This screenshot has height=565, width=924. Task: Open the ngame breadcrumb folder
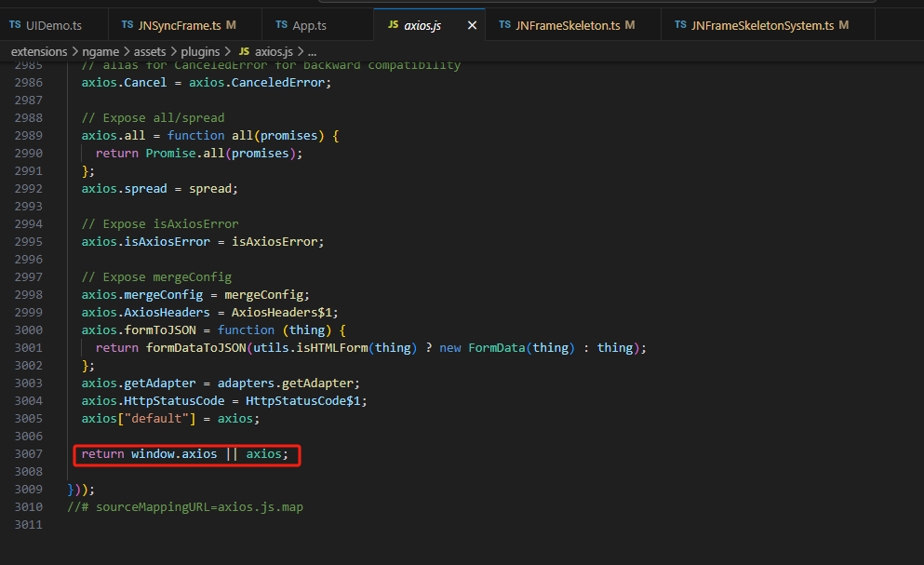[x=100, y=52]
